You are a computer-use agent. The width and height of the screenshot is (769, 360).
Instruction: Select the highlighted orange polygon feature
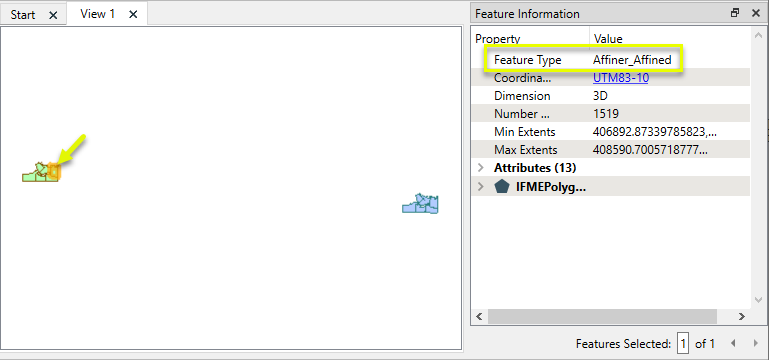(54, 172)
